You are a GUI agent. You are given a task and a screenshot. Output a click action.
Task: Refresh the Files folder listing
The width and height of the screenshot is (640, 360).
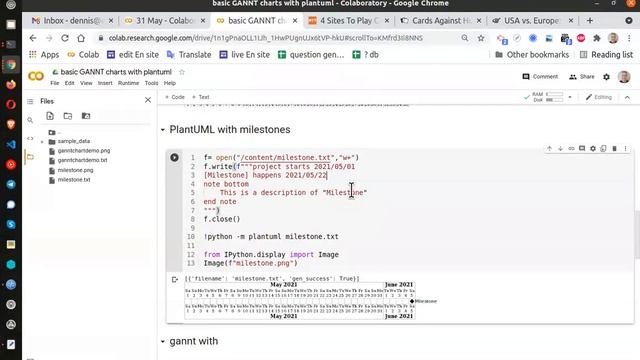point(68,116)
